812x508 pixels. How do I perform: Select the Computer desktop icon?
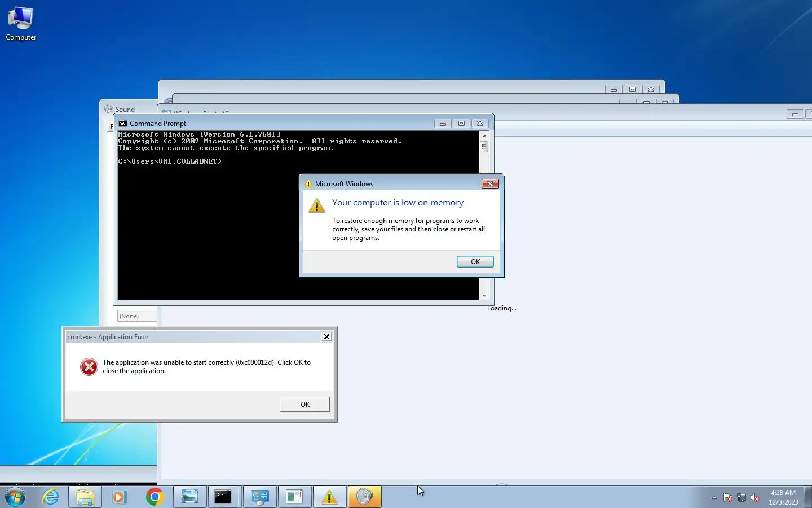(21, 23)
